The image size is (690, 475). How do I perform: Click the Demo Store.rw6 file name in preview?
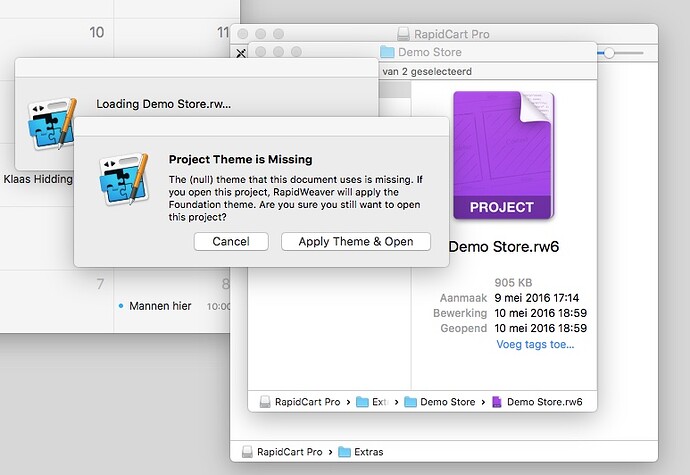(503, 247)
